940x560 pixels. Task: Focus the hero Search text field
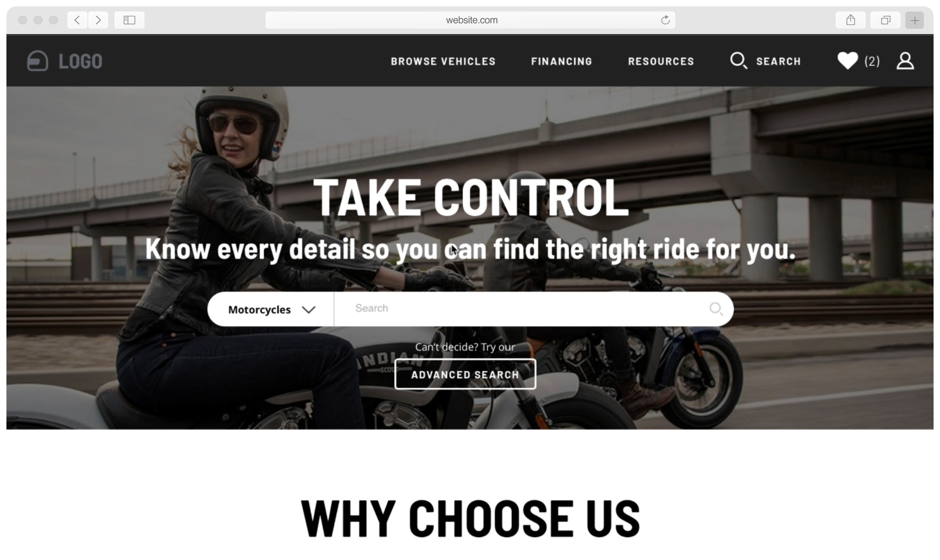[521, 309]
